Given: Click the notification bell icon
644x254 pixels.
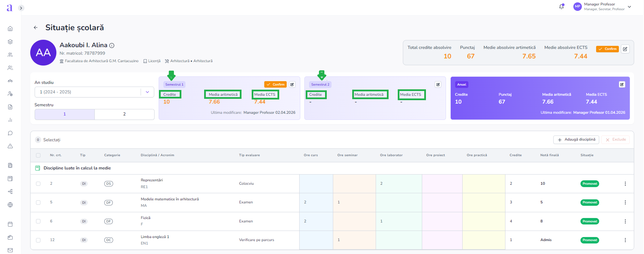Looking at the screenshot, I should (561, 7).
